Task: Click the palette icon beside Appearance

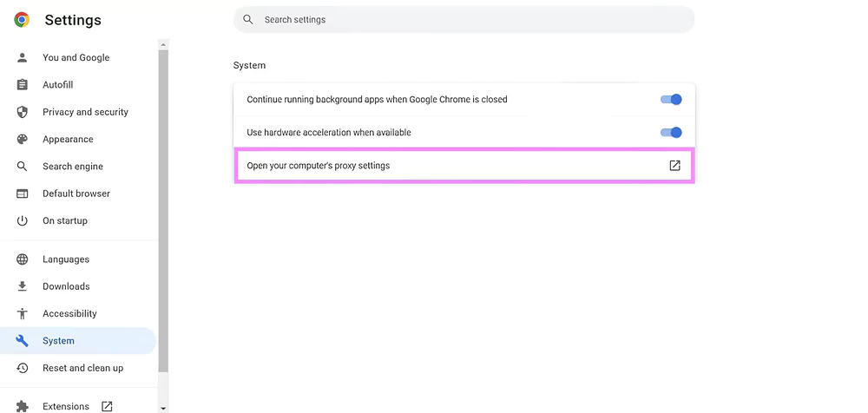Action: tap(23, 139)
